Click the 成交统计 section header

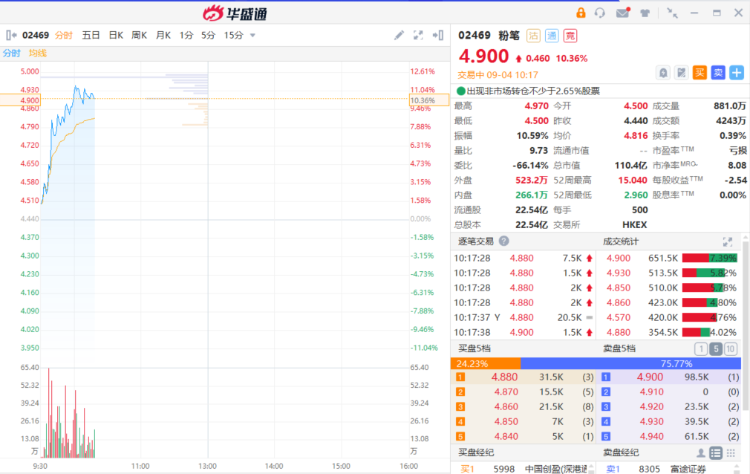(620, 241)
